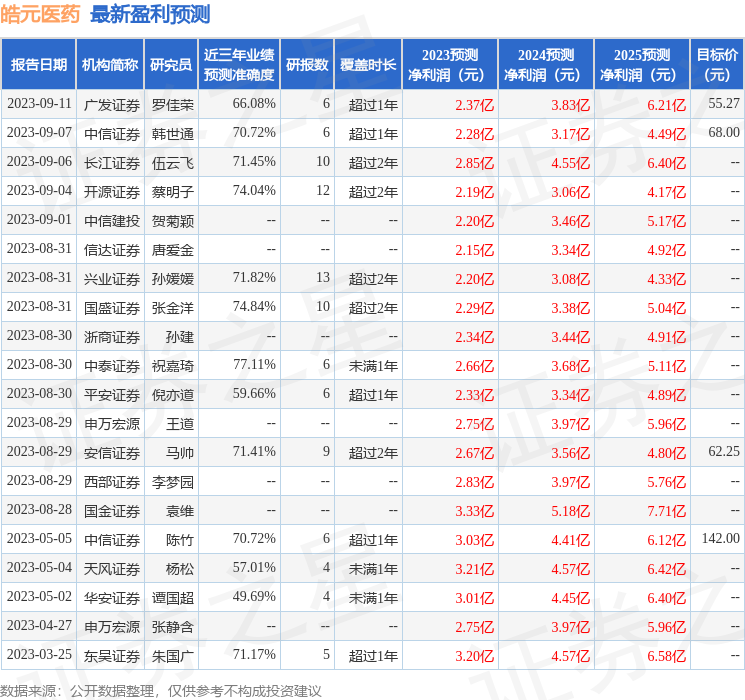Click date cell 2023-05-05
The width and height of the screenshot is (745, 700).
[x=39, y=538]
